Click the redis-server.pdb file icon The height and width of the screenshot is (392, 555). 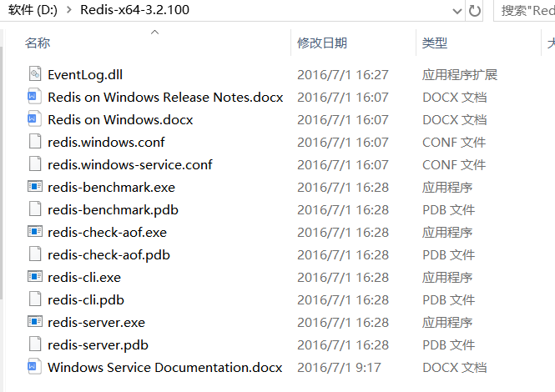34,344
